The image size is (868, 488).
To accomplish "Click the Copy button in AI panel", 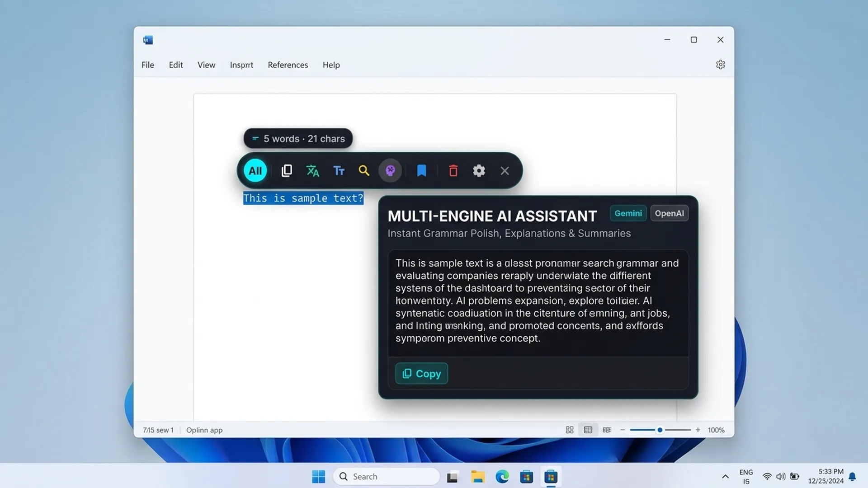I will 421,374.
